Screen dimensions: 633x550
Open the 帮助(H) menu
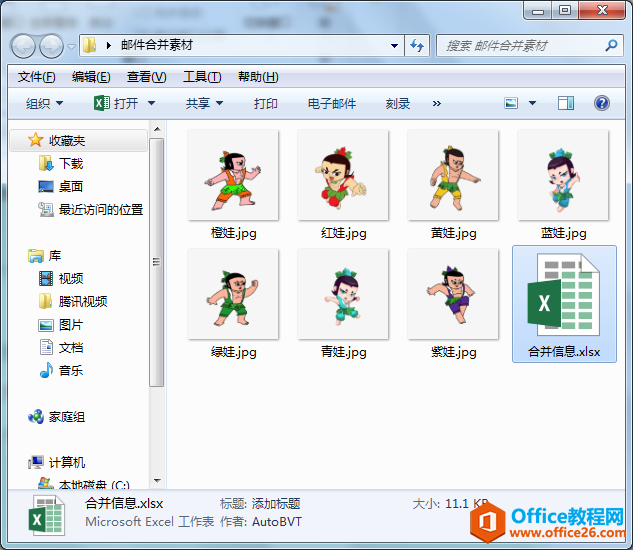(258, 77)
